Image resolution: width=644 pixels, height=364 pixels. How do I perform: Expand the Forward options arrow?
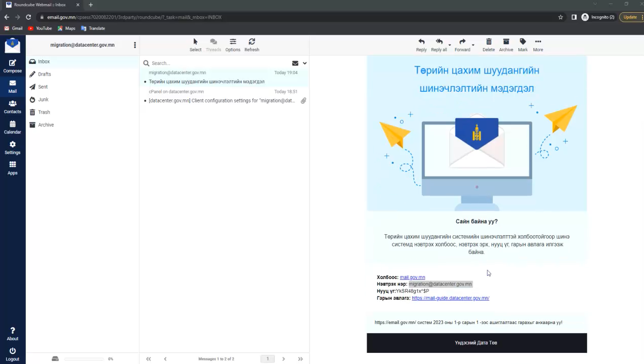(x=473, y=45)
